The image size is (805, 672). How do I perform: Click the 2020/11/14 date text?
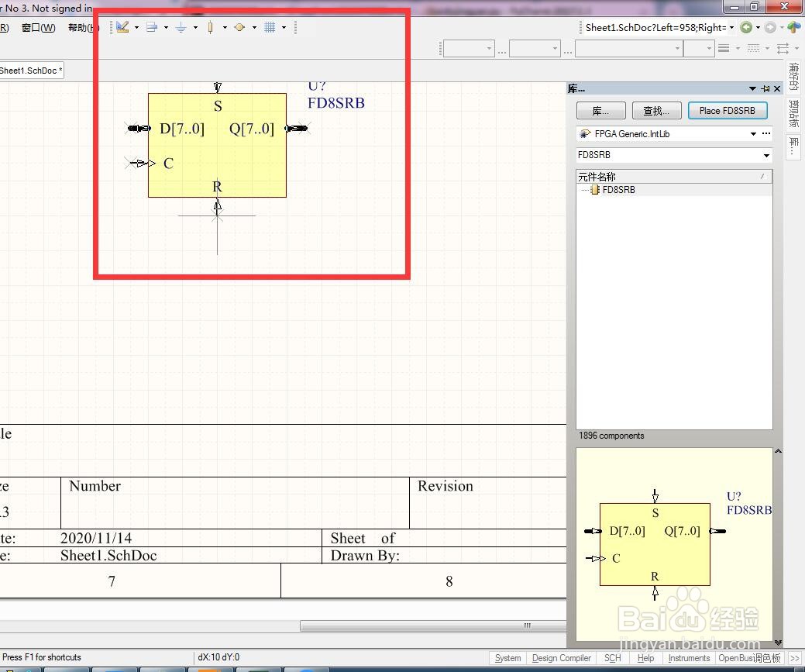tap(96, 538)
